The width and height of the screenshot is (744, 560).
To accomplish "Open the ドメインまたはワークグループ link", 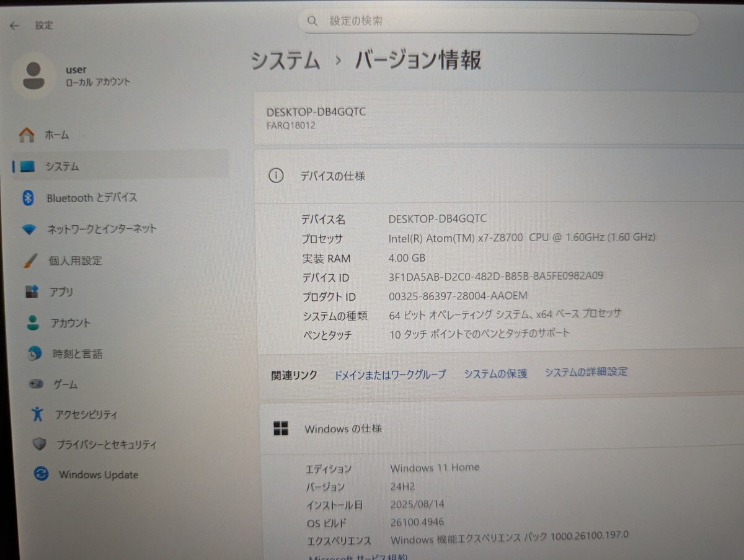I will click(390, 375).
